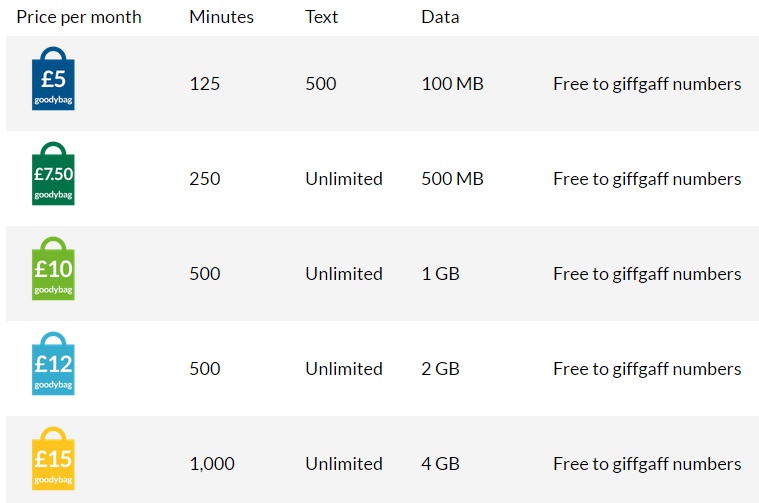Click the 500 MB data value
This screenshot has height=503, width=759.
click(452, 179)
